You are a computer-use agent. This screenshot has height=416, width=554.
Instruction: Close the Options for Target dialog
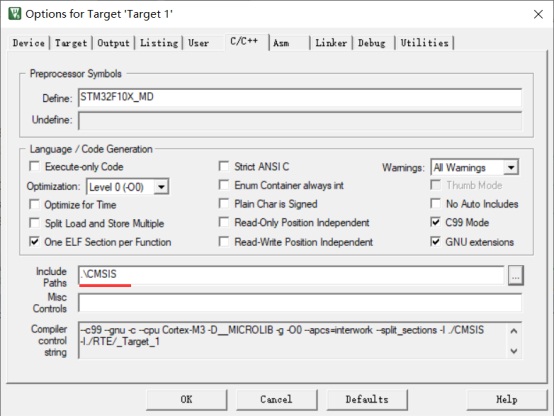pyautogui.click(x=538, y=14)
